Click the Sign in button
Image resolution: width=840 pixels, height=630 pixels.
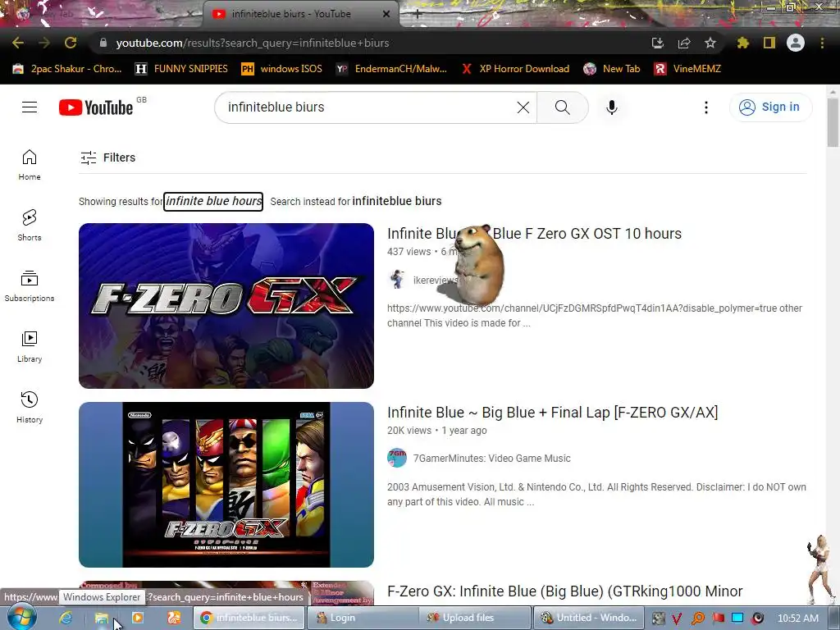pos(770,107)
